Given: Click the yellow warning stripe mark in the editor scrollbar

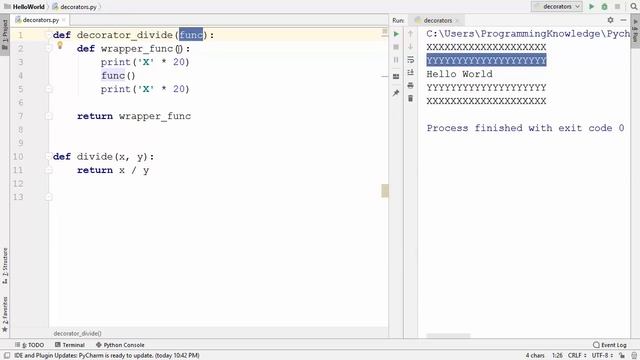Looking at the screenshot, I should coord(385,191).
